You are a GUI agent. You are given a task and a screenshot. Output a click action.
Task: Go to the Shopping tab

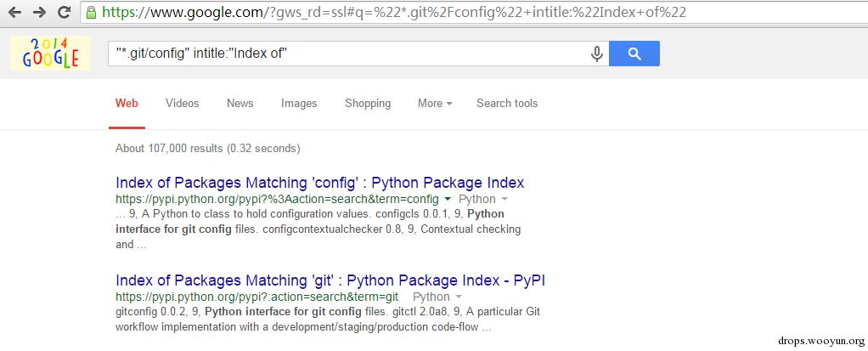368,104
